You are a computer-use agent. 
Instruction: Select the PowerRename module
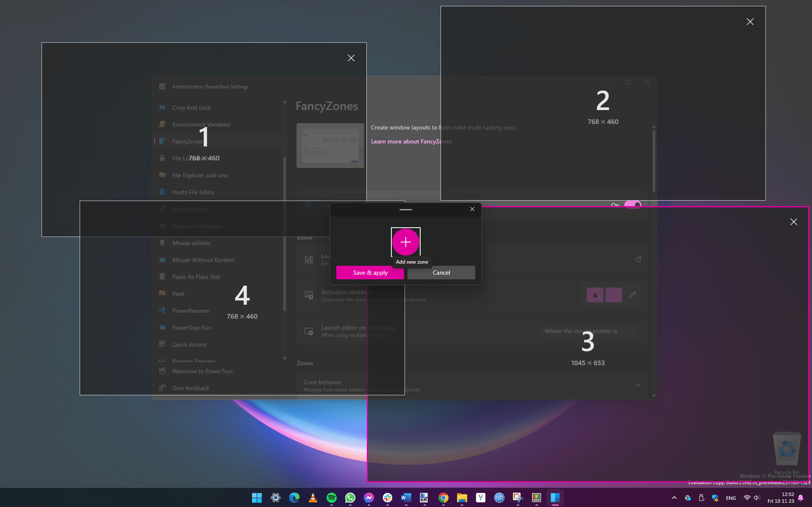coord(191,310)
